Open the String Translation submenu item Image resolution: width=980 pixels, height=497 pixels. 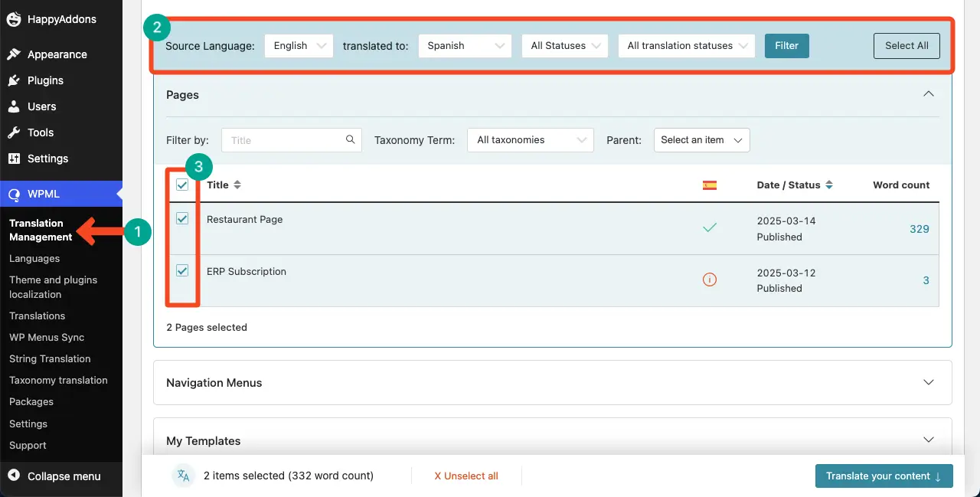(50, 358)
